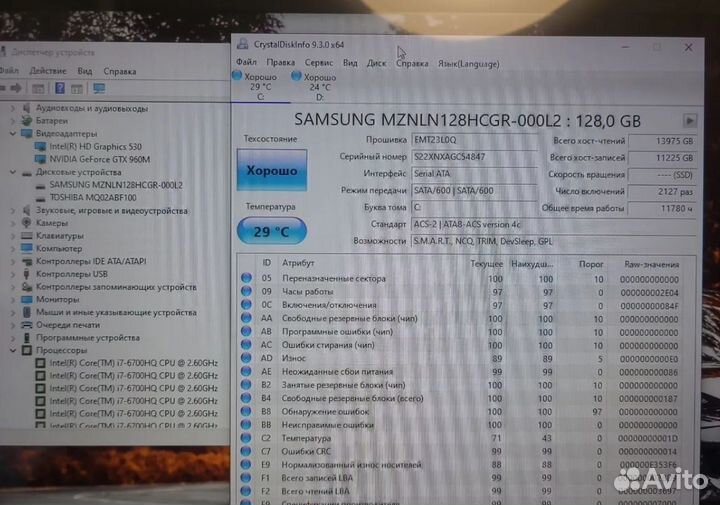Click the Серийный номер field
This screenshot has width=720, height=505.
click(474, 157)
